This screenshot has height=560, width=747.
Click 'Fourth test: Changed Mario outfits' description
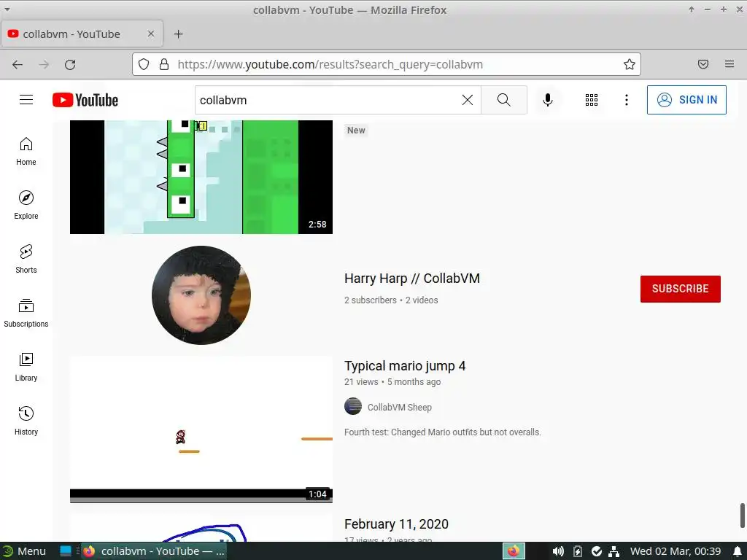click(x=443, y=432)
